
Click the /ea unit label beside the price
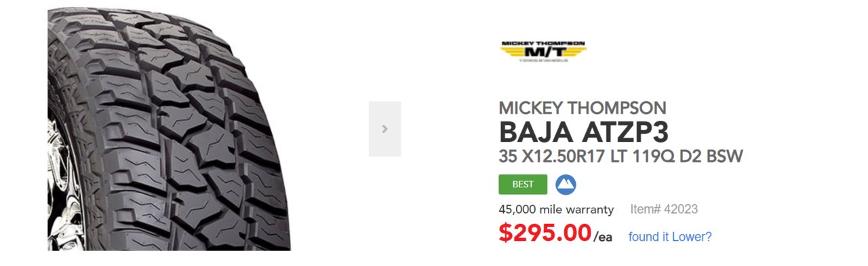[x=603, y=237]
